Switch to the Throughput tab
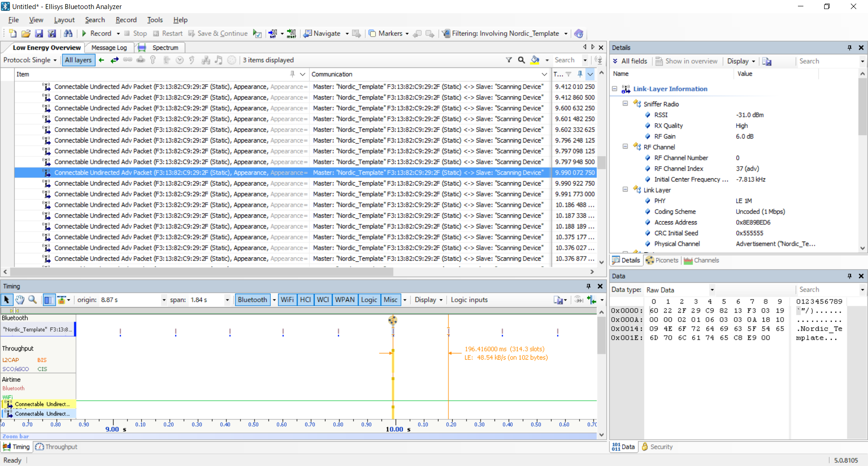The width and height of the screenshot is (868, 466). pos(57,447)
